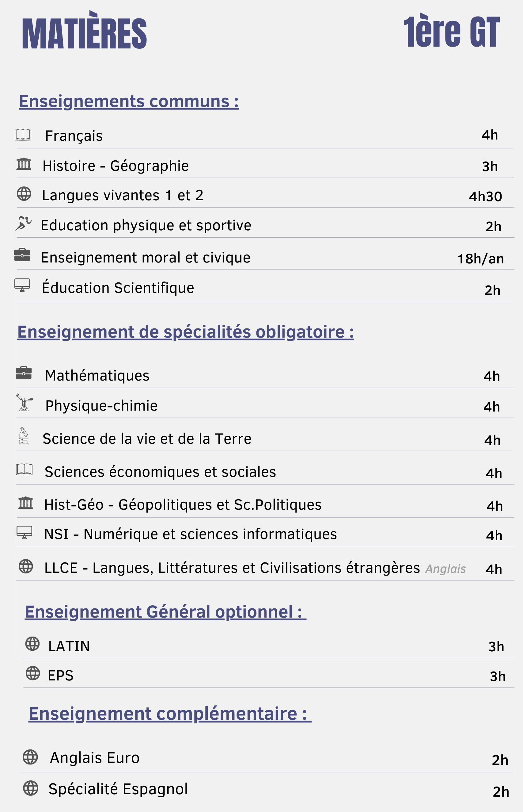Click the chemistry flask icon beside Physique-chimie
Screen dimensions: 523x812
click(24, 402)
